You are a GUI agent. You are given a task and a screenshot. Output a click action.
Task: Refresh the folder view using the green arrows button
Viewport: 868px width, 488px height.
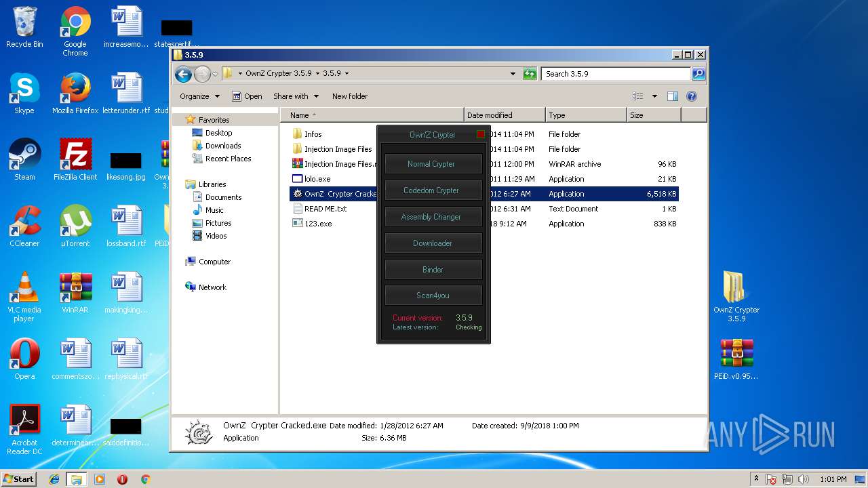pyautogui.click(x=530, y=74)
